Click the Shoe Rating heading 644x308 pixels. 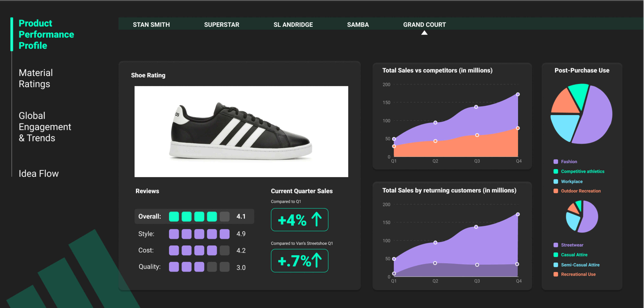click(148, 75)
